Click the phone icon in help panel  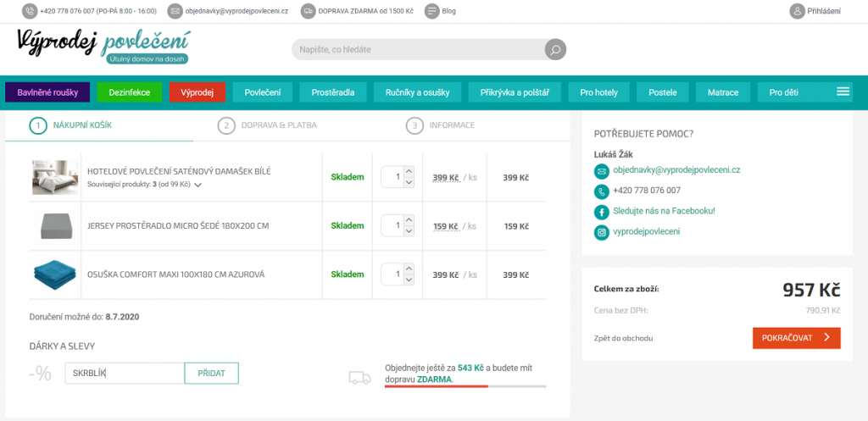[x=601, y=191]
